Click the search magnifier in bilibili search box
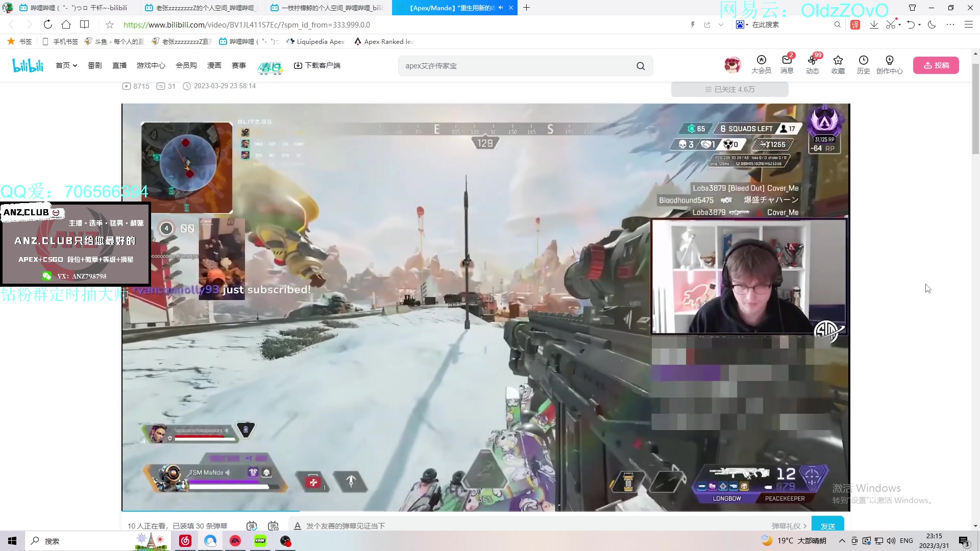Viewport: 980px width, 551px height. pyautogui.click(x=641, y=66)
